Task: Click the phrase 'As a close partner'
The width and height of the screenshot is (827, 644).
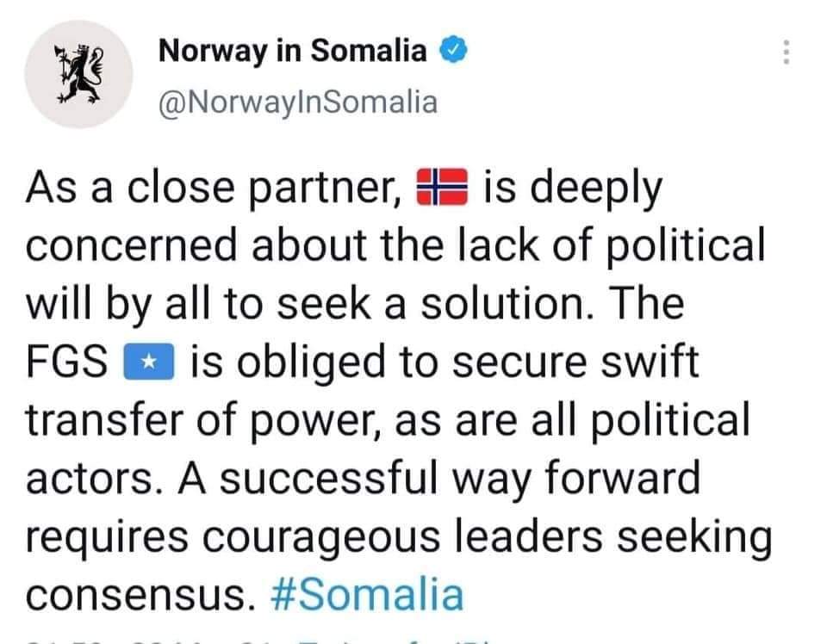Action: click(215, 189)
